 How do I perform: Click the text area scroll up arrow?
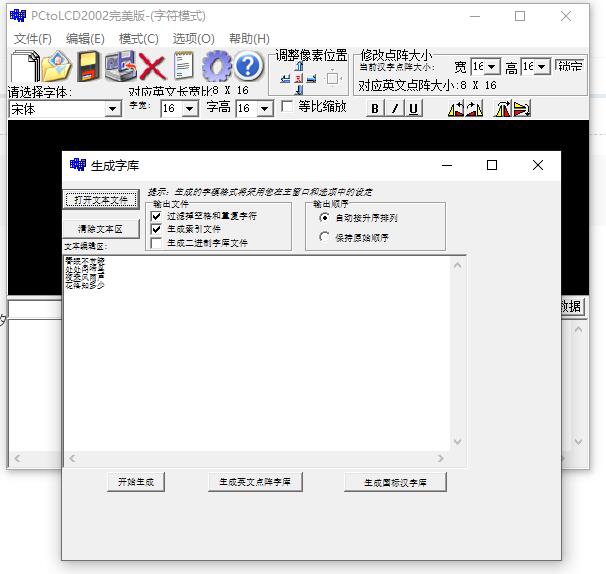click(x=458, y=266)
